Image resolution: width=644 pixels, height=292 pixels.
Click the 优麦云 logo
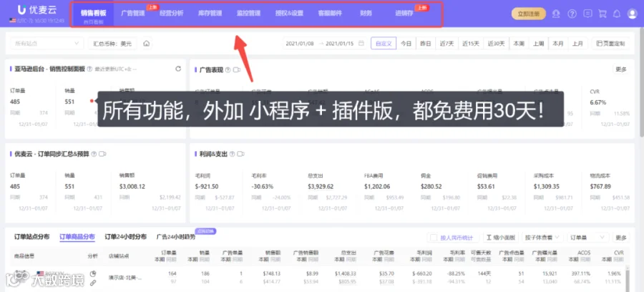pyautogui.click(x=38, y=10)
